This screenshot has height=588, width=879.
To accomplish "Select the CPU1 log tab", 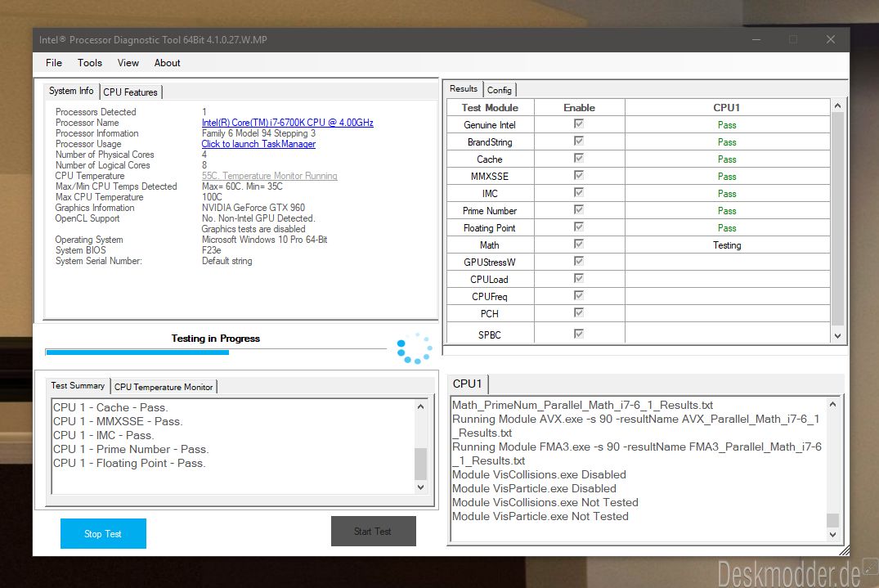I will [x=468, y=384].
